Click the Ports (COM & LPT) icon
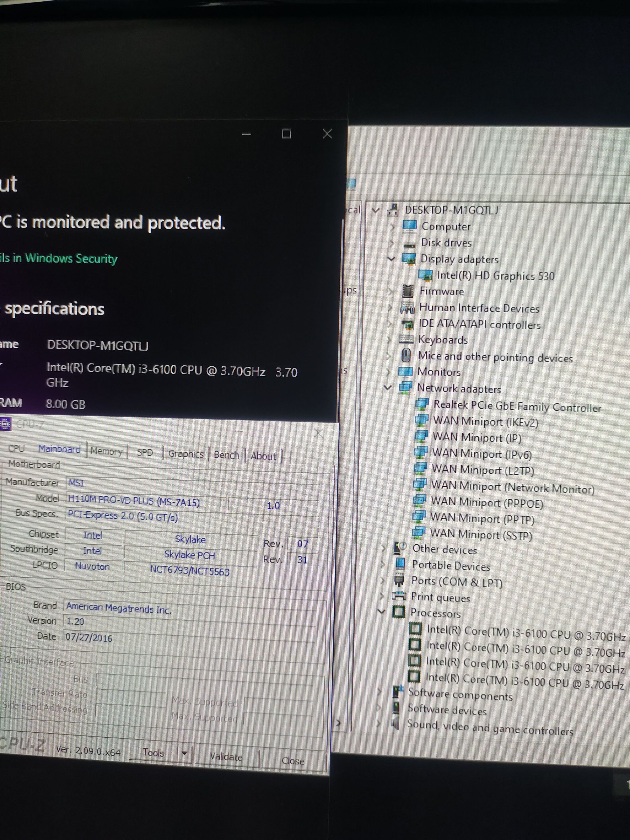The image size is (630, 840). tap(399, 581)
